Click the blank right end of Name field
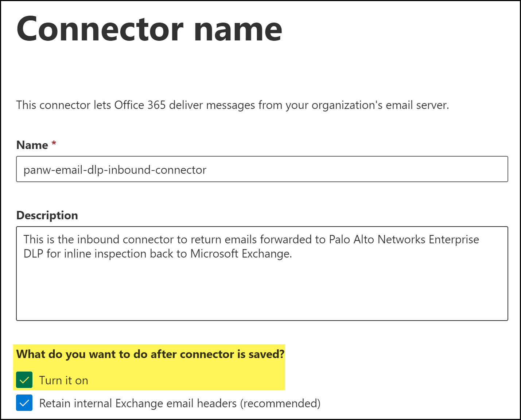Viewport: 521px width, 420px height. [438, 169]
